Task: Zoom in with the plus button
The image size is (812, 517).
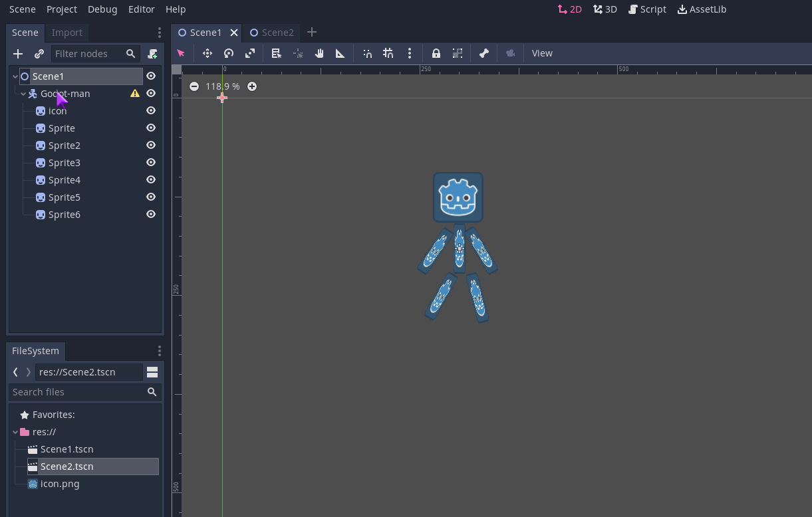Action: (252, 86)
